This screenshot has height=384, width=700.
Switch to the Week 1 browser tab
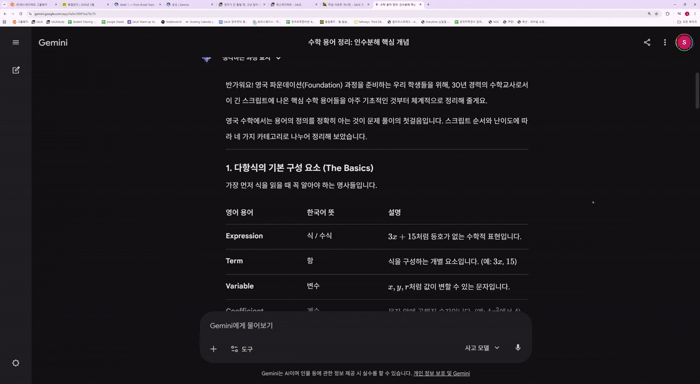pyautogui.click(x=137, y=4)
